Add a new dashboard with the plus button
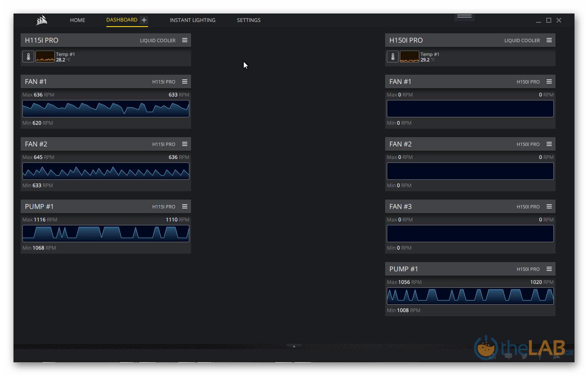This screenshot has height=376, width=588. 144,20
